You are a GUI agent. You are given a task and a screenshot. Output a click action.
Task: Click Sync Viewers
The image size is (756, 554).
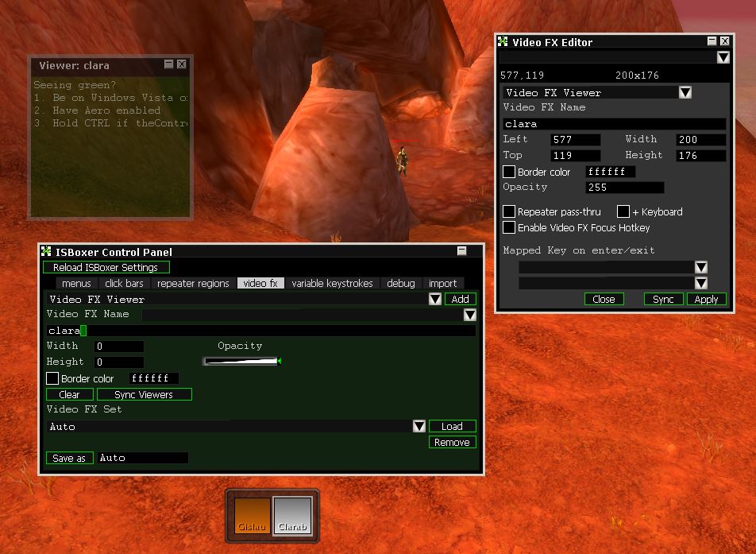tap(145, 394)
